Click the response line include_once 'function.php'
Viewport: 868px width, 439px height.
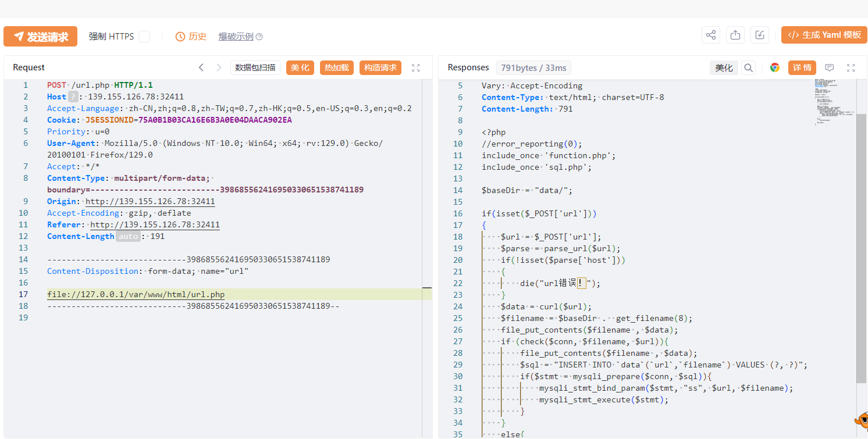pyautogui.click(x=548, y=155)
